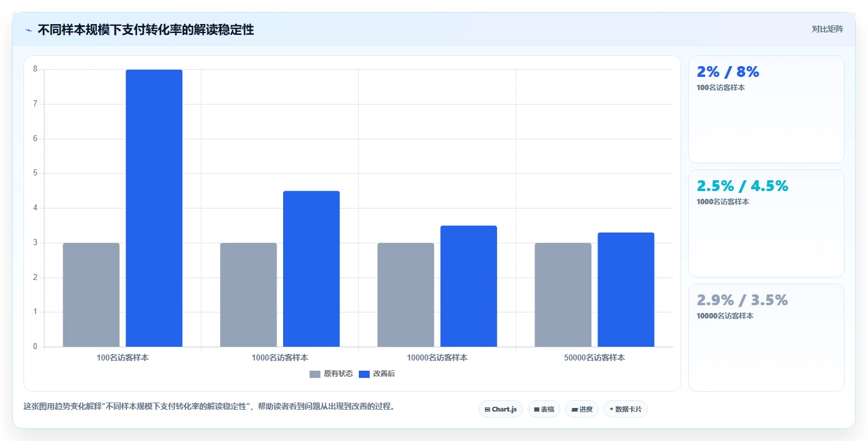Image resolution: width=868 pixels, height=441 pixels.
Task: Click the blue bar for 10000名访客样本
Action: [469, 286]
